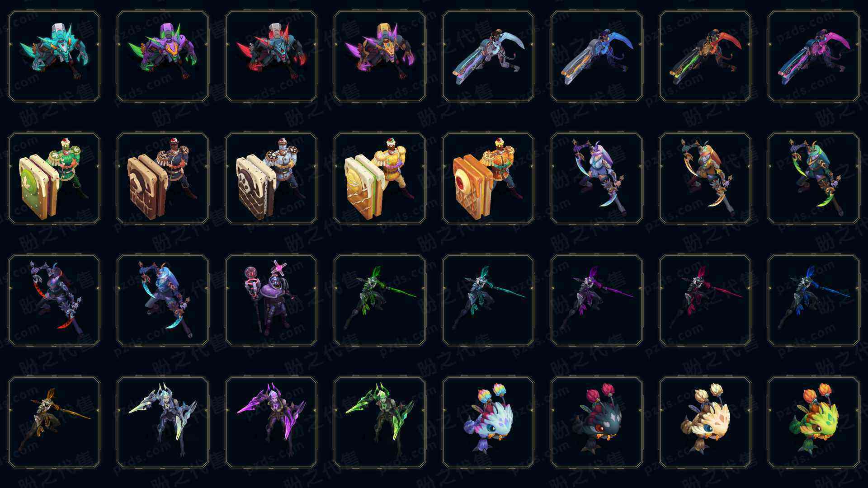The height and width of the screenshot is (488, 868).
Task: Select the red-bladed dark archer chroma
Action: click(x=54, y=300)
